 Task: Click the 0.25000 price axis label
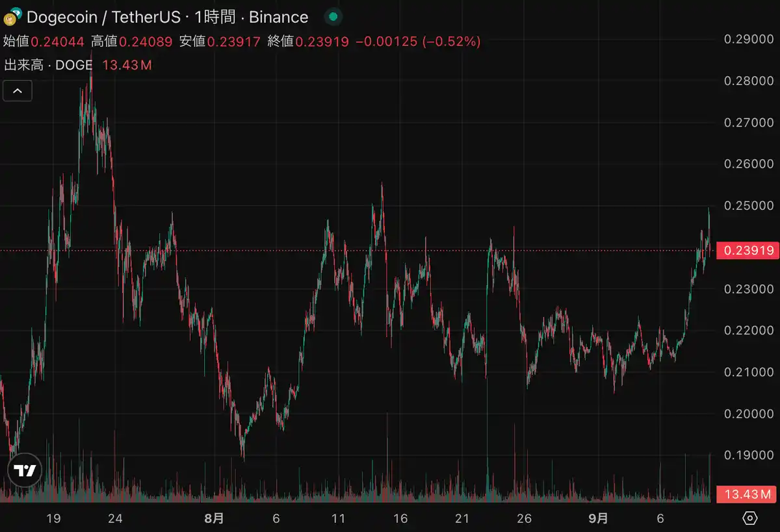pos(749,206)
